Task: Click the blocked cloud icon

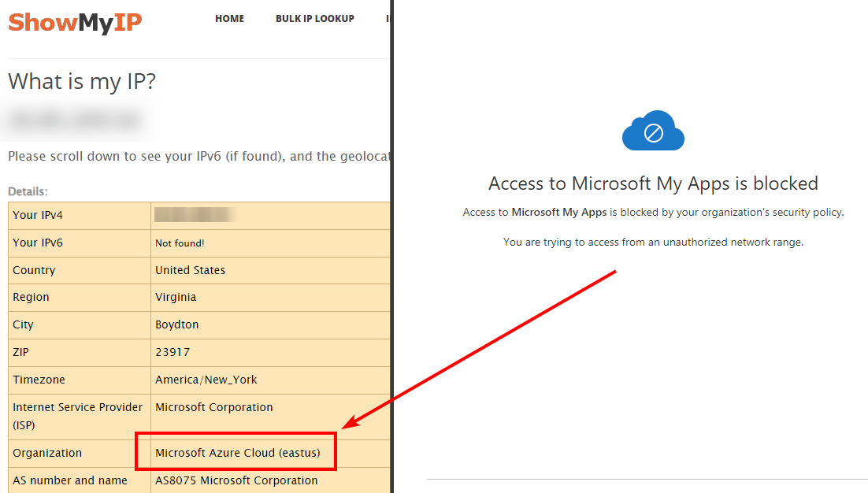Action: tap(653, 131)
